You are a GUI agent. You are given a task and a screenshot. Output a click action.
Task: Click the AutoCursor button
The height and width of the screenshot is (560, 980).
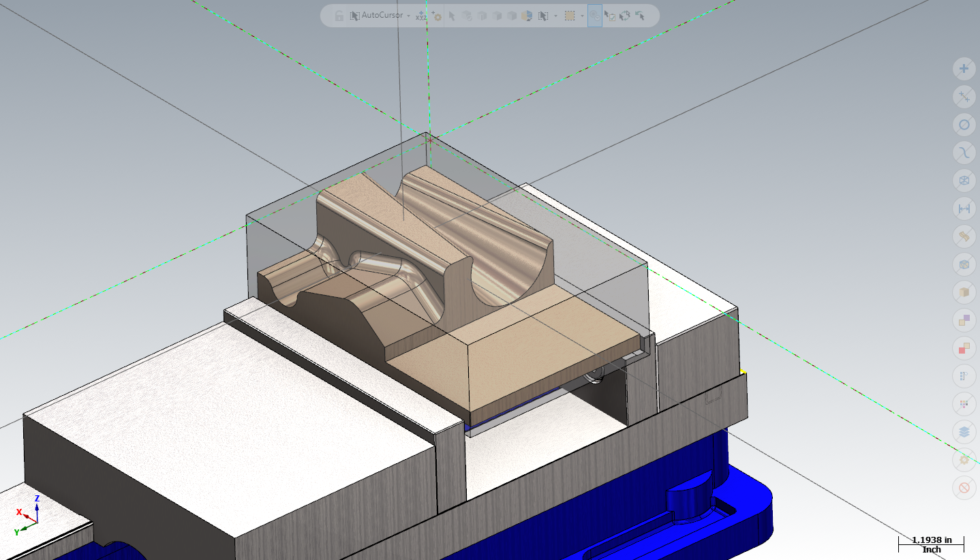point(376,15)
